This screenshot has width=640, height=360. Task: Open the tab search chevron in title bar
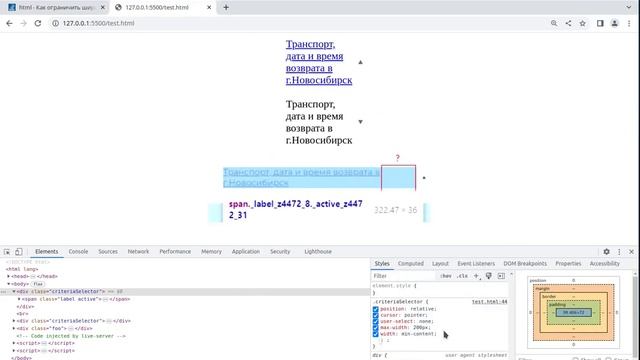pyautogui.click(x=629, y=7)
